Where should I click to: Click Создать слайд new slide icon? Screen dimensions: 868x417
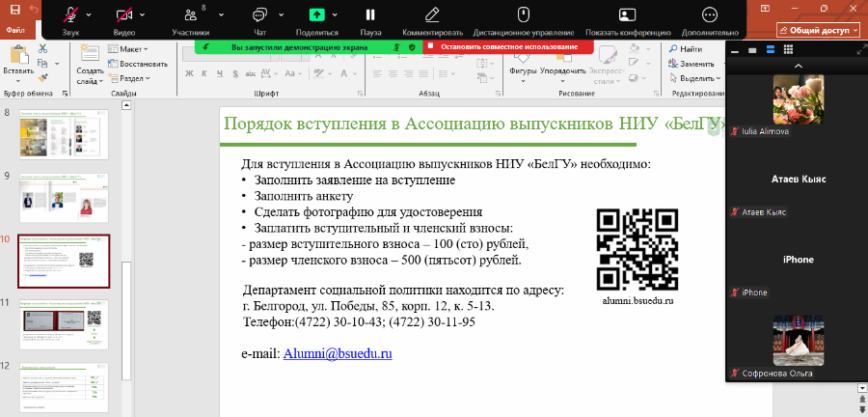coord(91,55)
